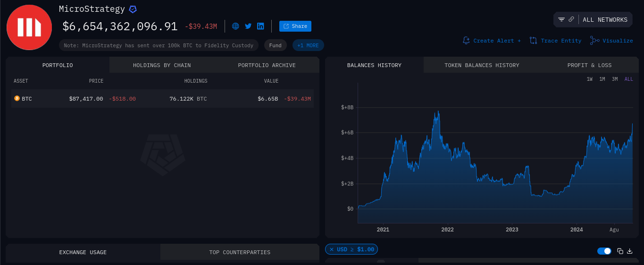Click the Trace Entity path icon
Viewport: 644px width, 265px height.
click(534, 41)
